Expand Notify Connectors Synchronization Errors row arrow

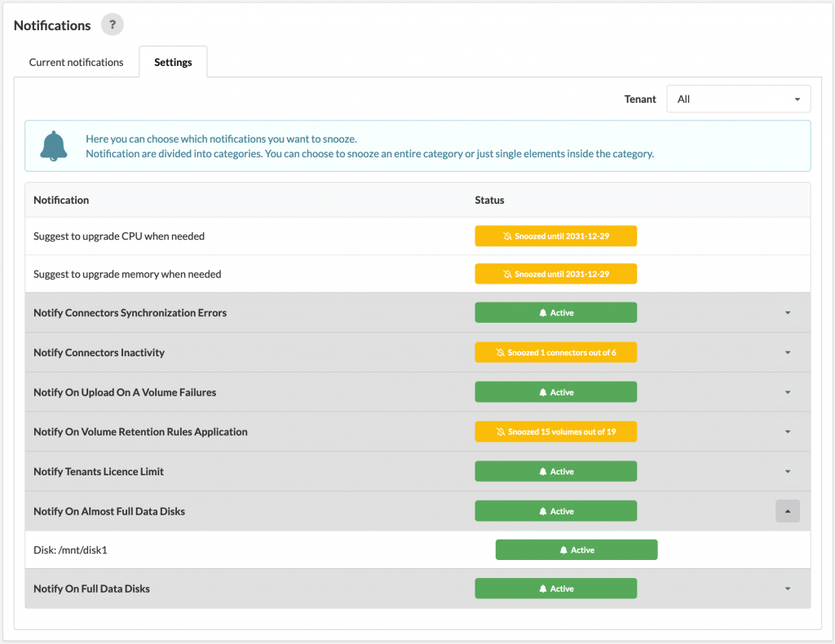[788, 313]
